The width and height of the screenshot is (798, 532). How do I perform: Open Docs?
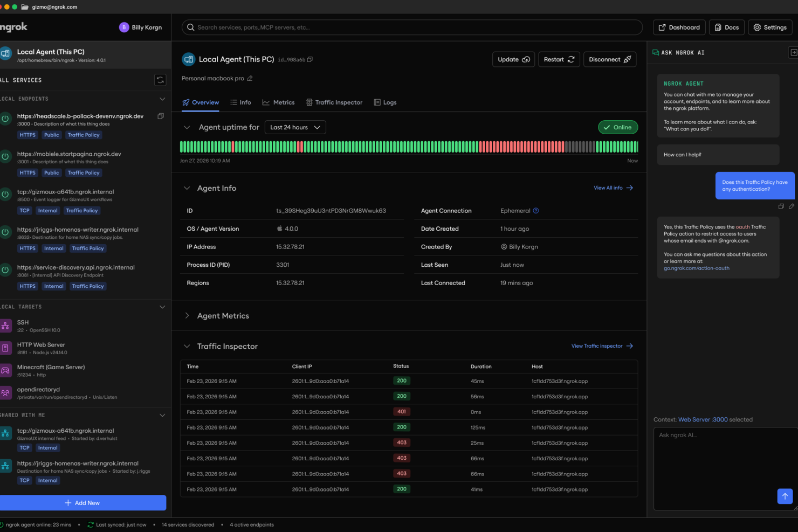(727, 27)
